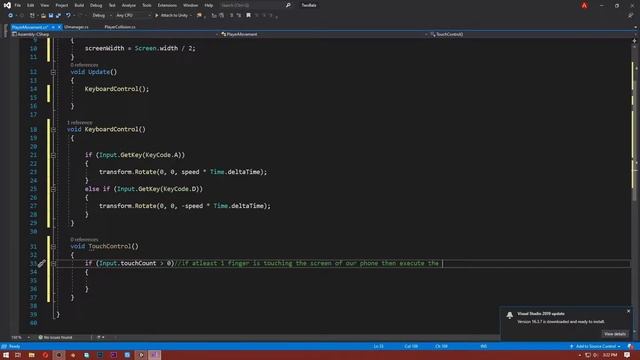Click the search magnifier icon
This screenshot has height=360, width=640.
[x=288, y=5]
